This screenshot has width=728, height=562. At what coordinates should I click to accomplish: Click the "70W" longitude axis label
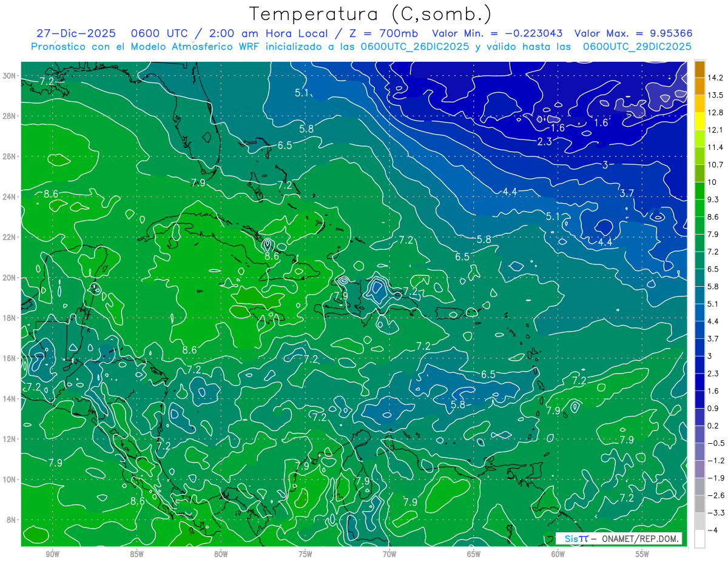coord(389,554)
